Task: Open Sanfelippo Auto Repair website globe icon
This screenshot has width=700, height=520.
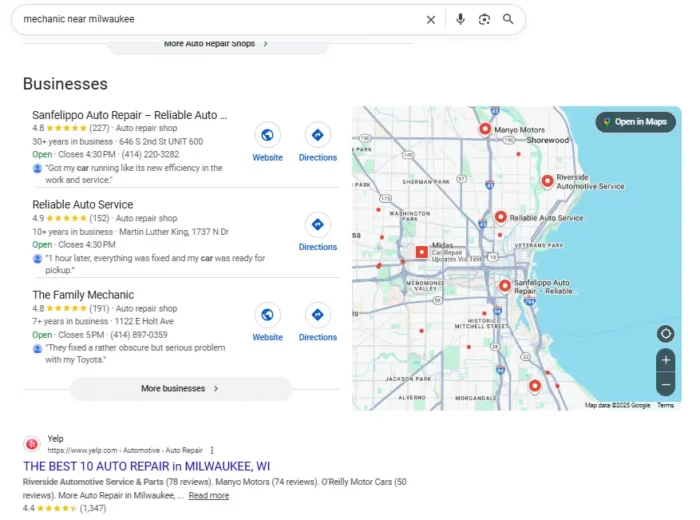Action: pos(267,134)
